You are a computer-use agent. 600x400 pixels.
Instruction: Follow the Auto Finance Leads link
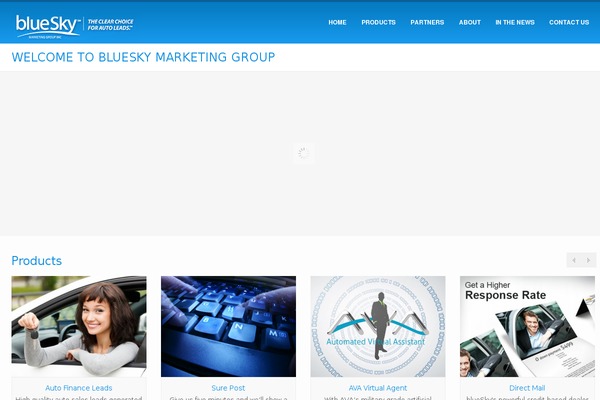pyautogui.click(x=79, y=388)
